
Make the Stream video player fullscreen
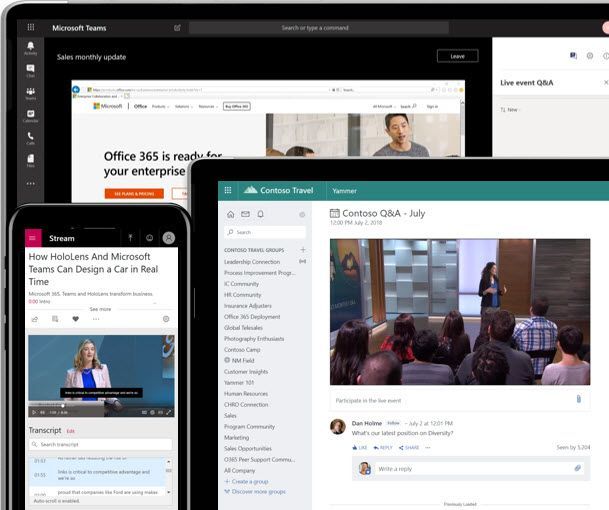click(x=169, y=412)
